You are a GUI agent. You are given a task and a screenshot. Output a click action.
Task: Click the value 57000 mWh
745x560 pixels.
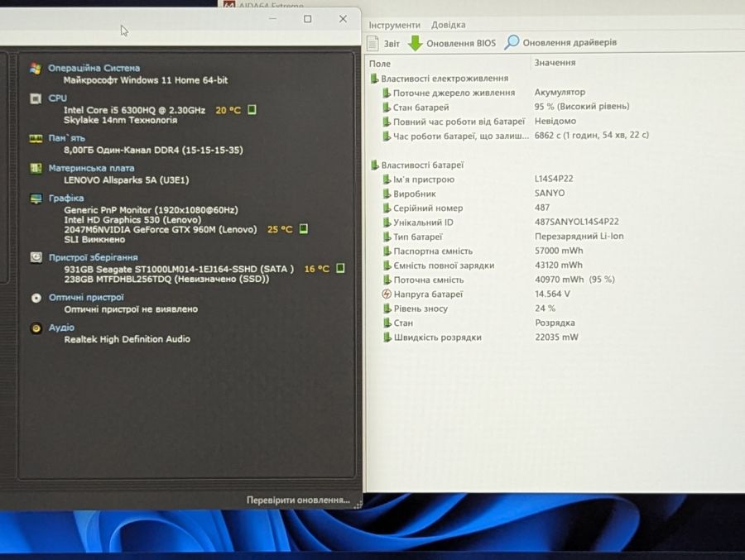(x=558, y=251)
